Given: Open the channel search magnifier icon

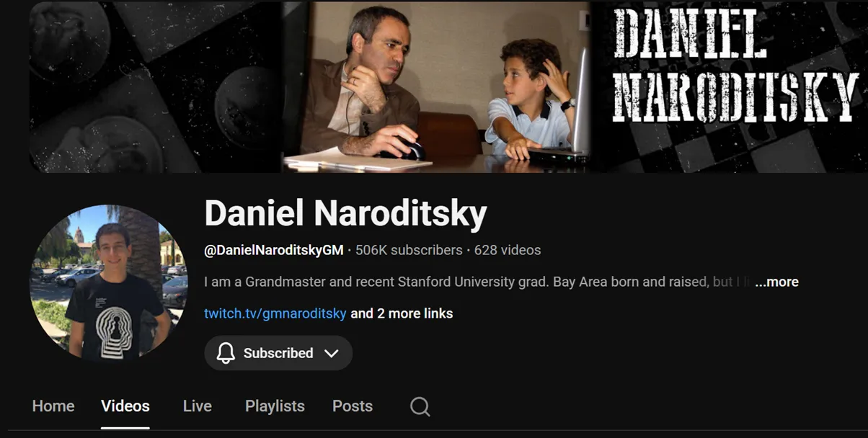Looking at the screenshot, I should point(420,406).
